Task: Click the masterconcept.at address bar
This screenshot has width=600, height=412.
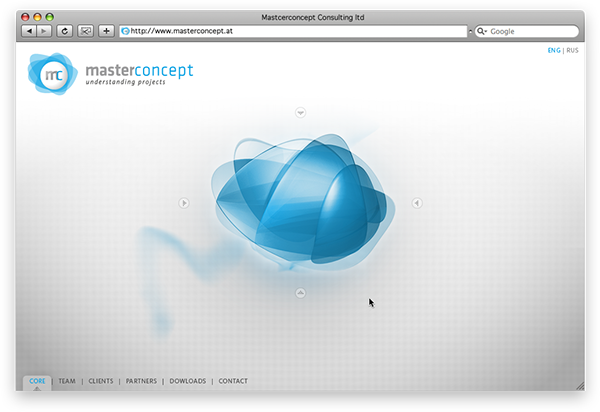Action: pos(293,31)
